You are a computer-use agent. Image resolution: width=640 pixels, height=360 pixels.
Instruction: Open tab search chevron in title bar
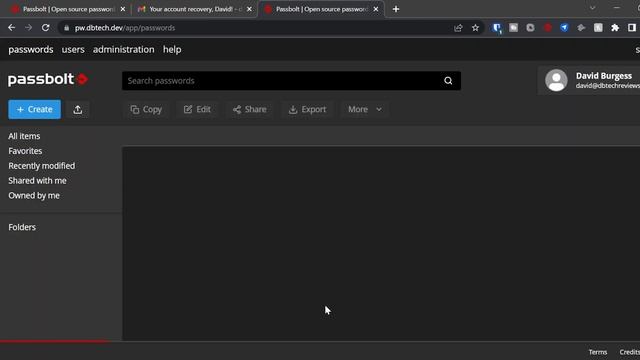tap(592, 8)
